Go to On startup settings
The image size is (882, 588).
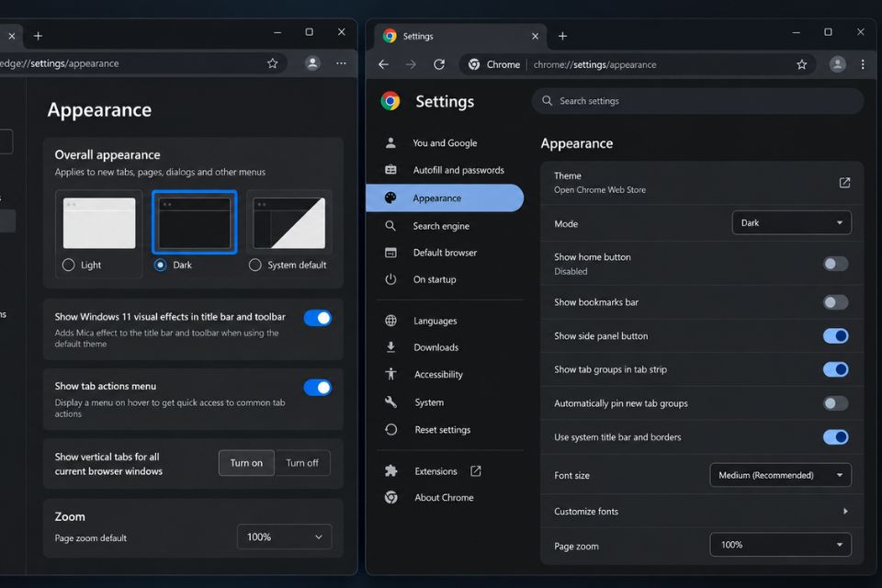point(445,279)
